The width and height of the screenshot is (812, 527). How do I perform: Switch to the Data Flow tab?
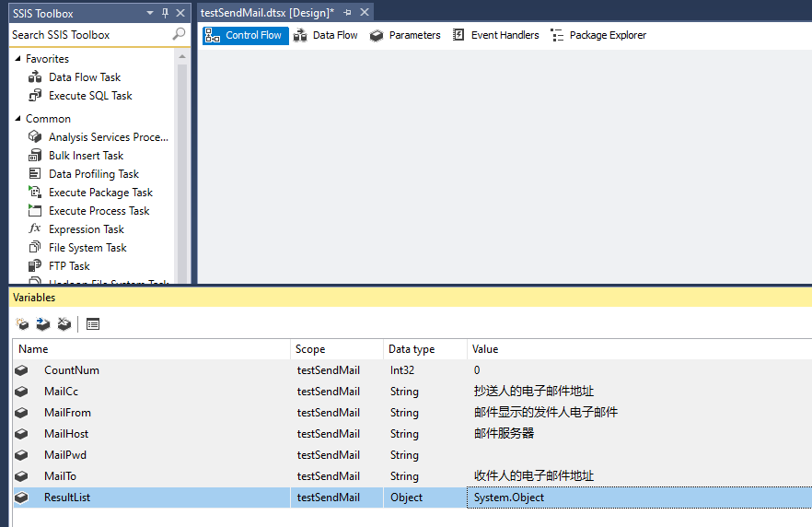(326, 35)
